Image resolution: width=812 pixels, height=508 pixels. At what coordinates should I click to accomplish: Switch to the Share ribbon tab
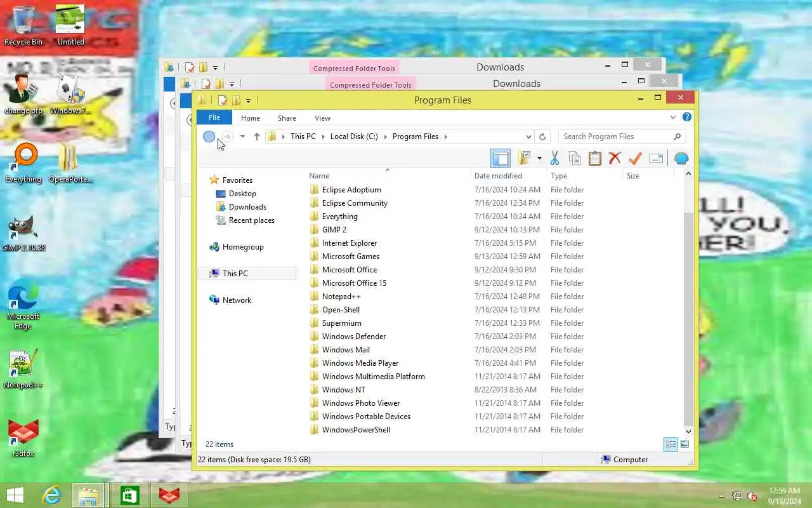[x=287, y=118]
